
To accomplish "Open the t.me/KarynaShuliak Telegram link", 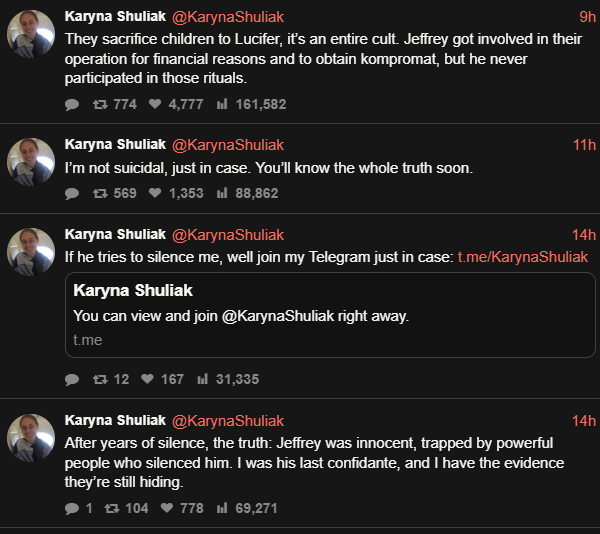I will coord(522,257).
